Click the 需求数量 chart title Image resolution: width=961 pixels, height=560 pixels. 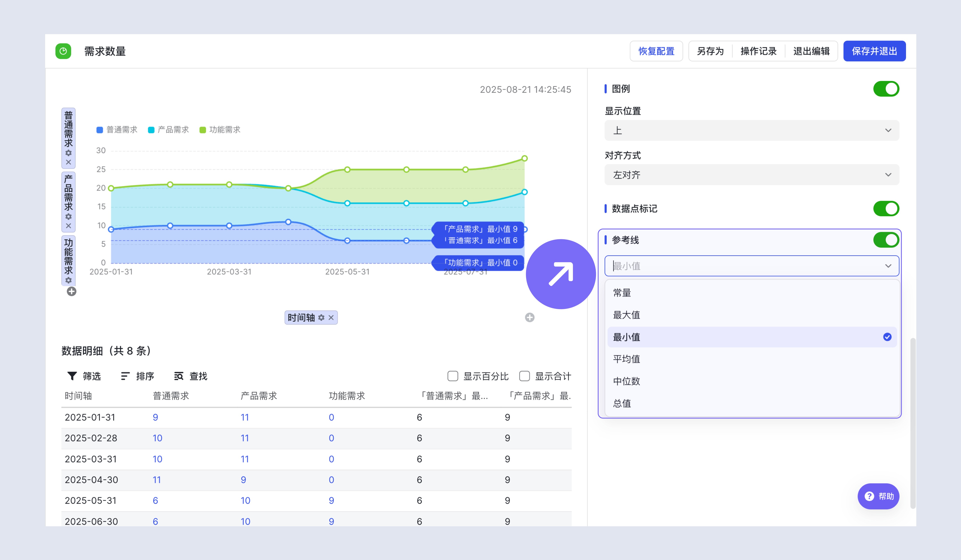click(x=105, y=51)
